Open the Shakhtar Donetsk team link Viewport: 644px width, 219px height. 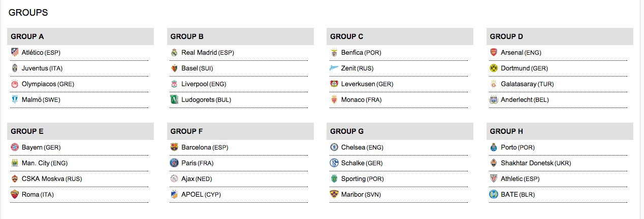pyautogui.click(x=527, y=163)
